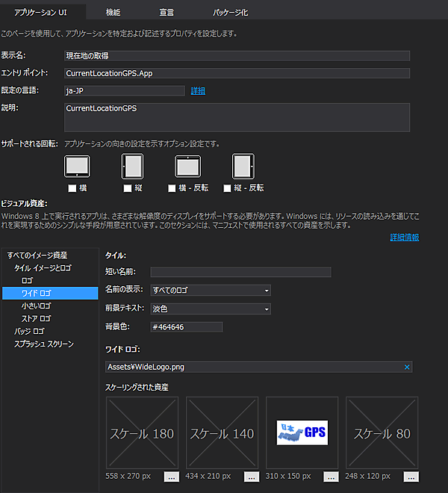Click the landscape (横) orientation icon
The width and height of the screenshot is (448, 493).
tap(77, 166)
